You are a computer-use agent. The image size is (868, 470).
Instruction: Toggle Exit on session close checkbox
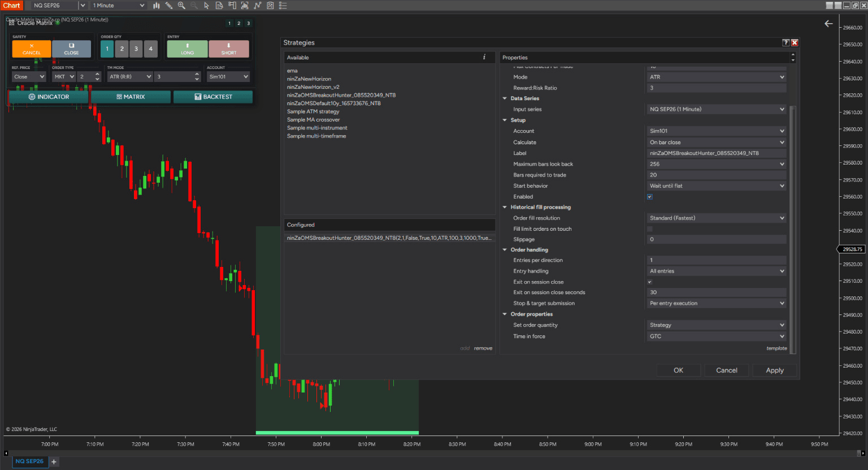pos(650,282)
